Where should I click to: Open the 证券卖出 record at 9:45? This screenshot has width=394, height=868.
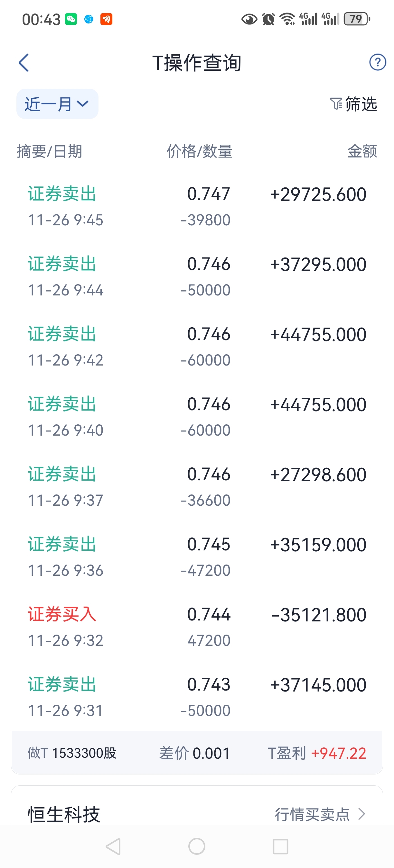click(197, 206)
